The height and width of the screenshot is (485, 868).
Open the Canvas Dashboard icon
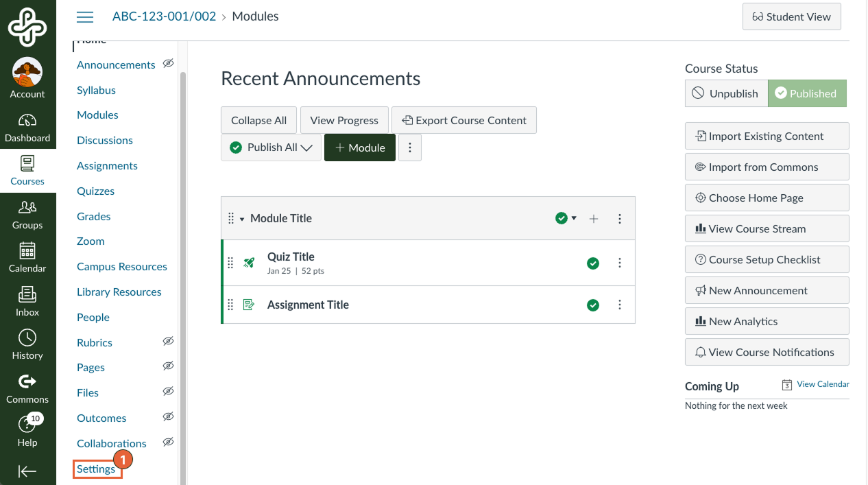coord(27,120)
